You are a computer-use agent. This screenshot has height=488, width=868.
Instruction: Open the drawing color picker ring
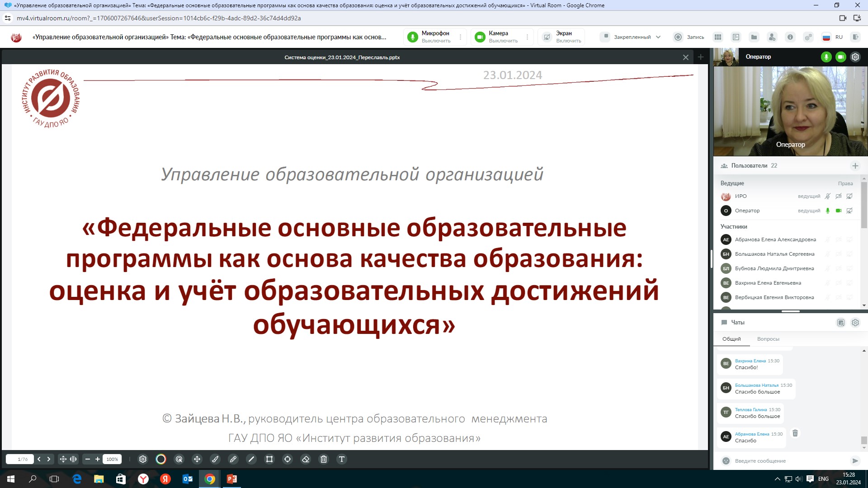pyautogui.click(x=161, y=459)
